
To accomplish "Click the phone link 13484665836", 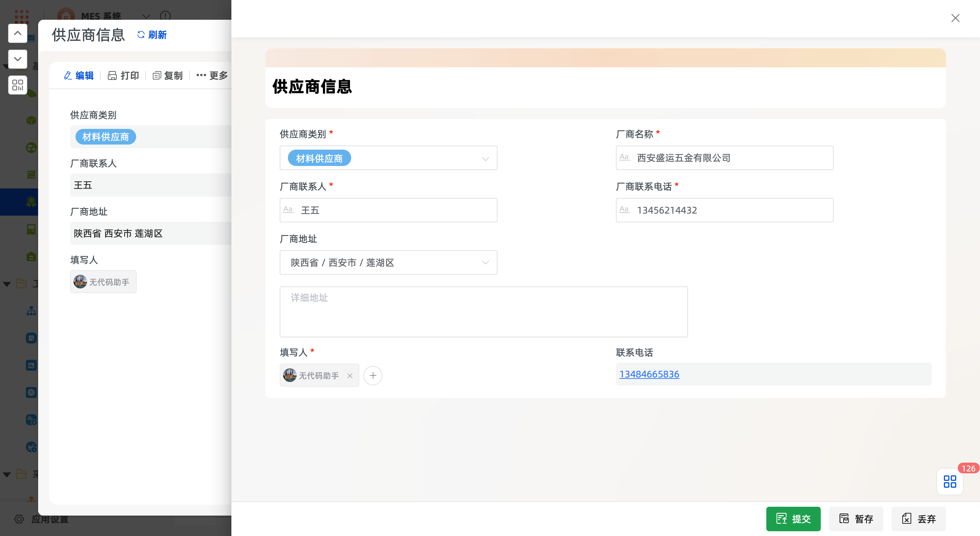I will [649, 374].
